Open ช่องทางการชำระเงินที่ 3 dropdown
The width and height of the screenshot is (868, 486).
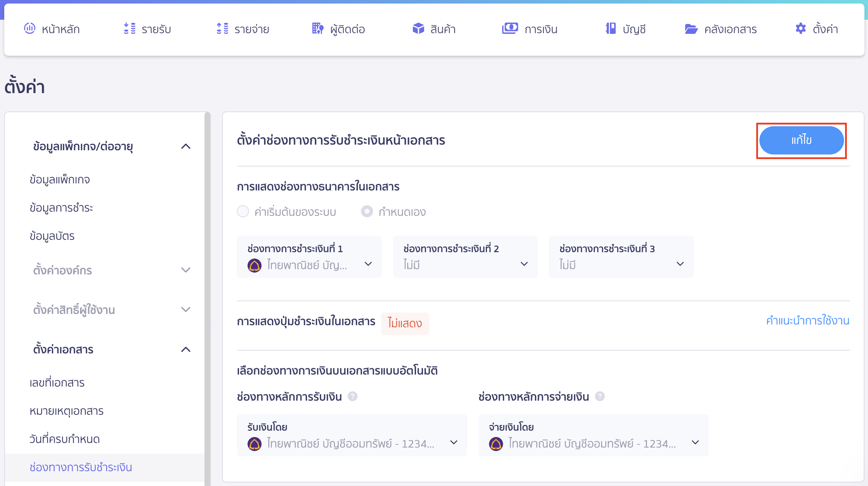[621, 257]
